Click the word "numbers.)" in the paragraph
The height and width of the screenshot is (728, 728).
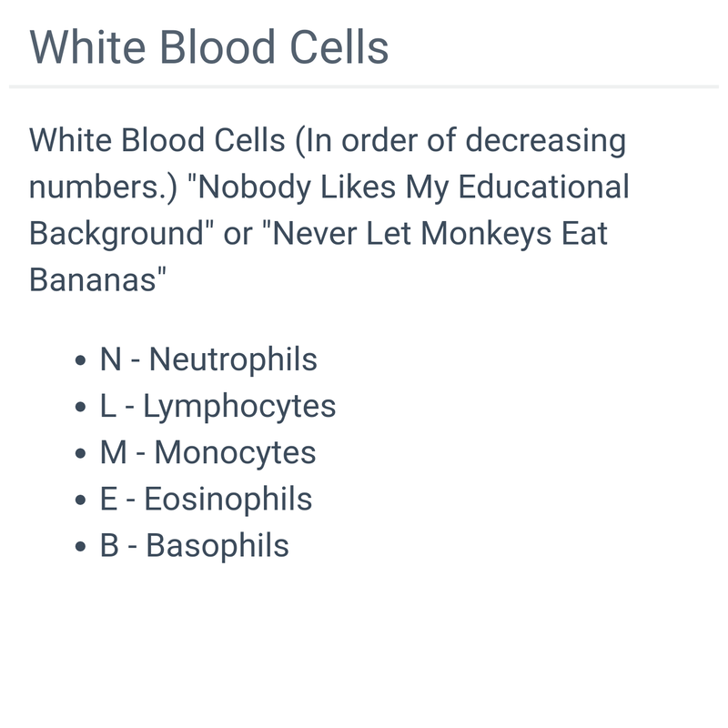pyautogui.click(x=102, y=187)
